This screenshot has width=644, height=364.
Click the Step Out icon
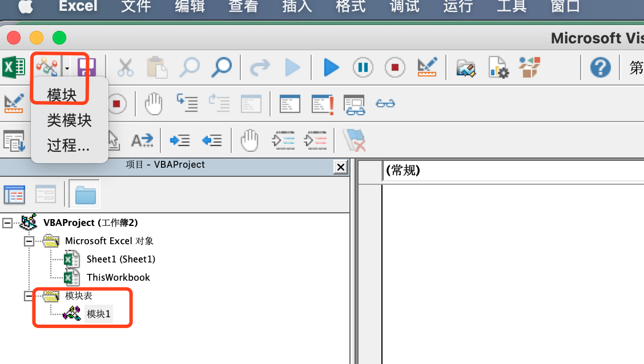pyautogui.click(x=219, y=103)
